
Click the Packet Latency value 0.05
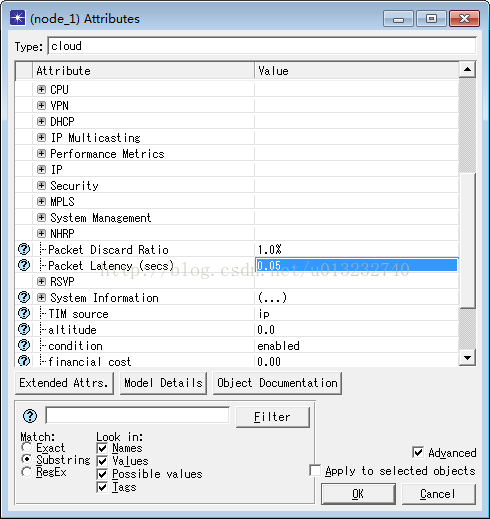point(357,265)
